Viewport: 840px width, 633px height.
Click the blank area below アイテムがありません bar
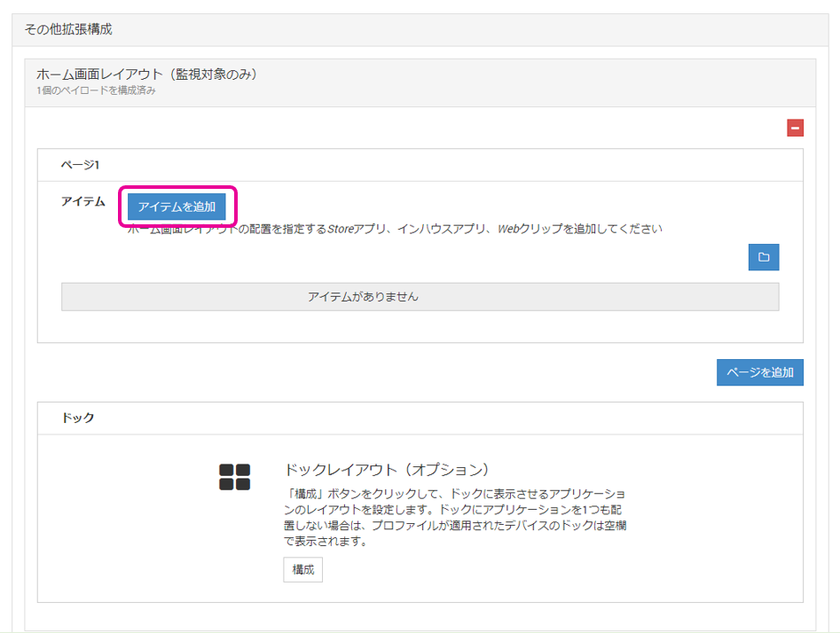[x=420, y=326]
